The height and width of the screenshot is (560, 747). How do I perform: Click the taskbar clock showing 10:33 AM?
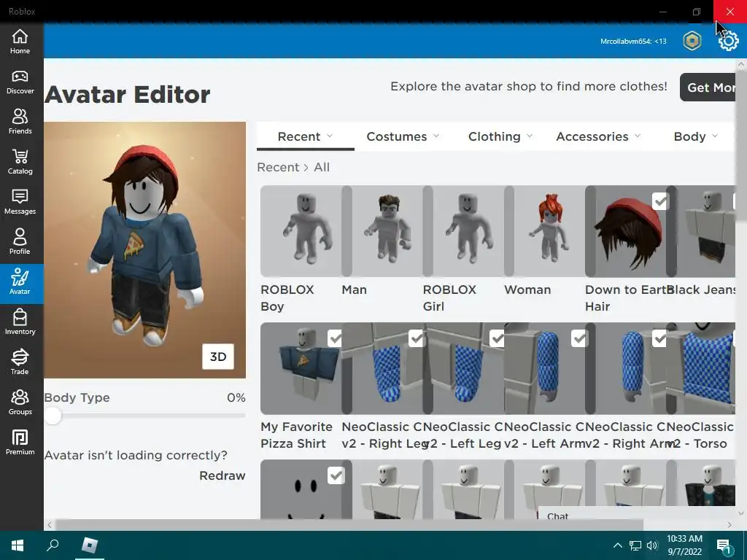(x=684, y=545)
